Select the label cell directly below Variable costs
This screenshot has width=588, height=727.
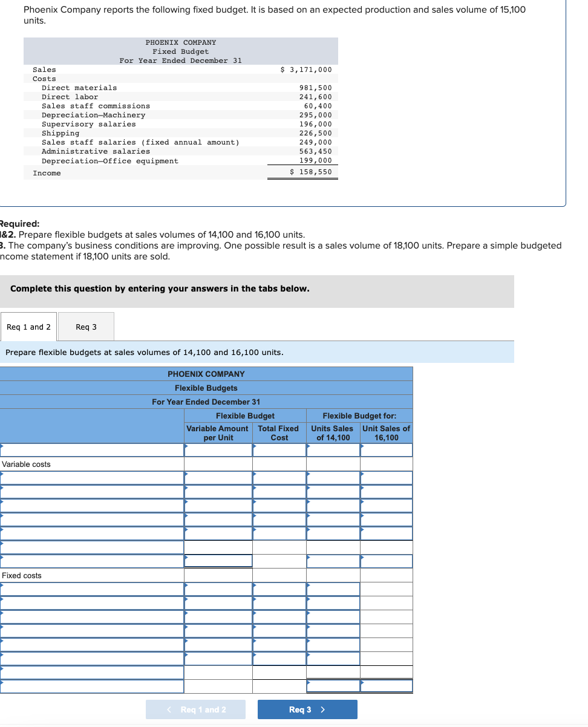coord(92,478)
